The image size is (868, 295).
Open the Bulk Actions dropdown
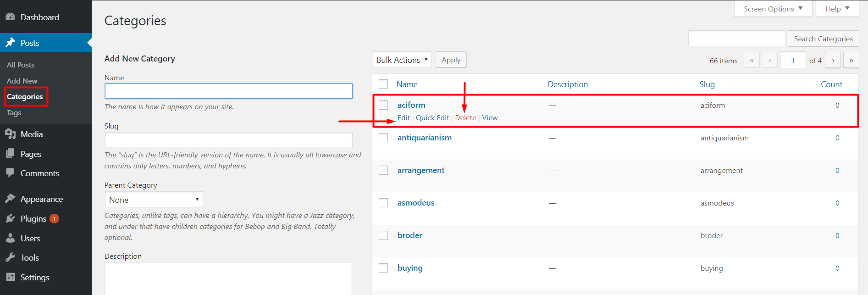(402, 60)
